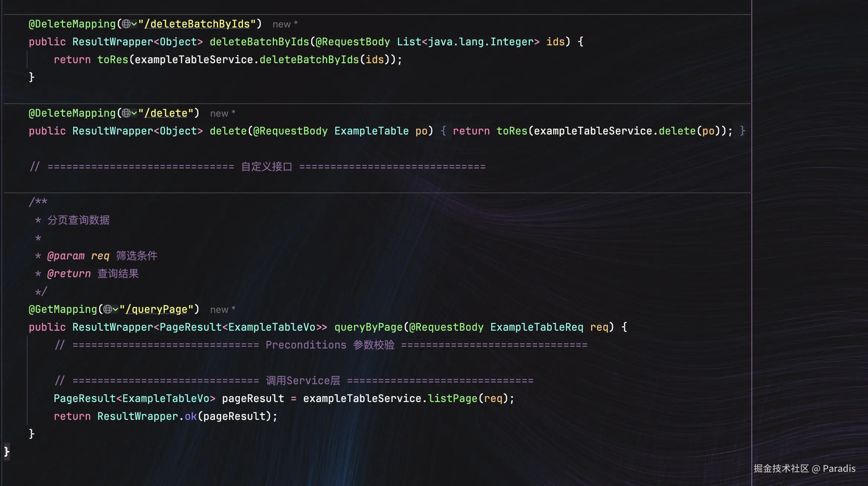This screenshot has width=868, height=486.
Task: Click globe icon beside "/delete" mapping
Action: (x=126, y=113)
